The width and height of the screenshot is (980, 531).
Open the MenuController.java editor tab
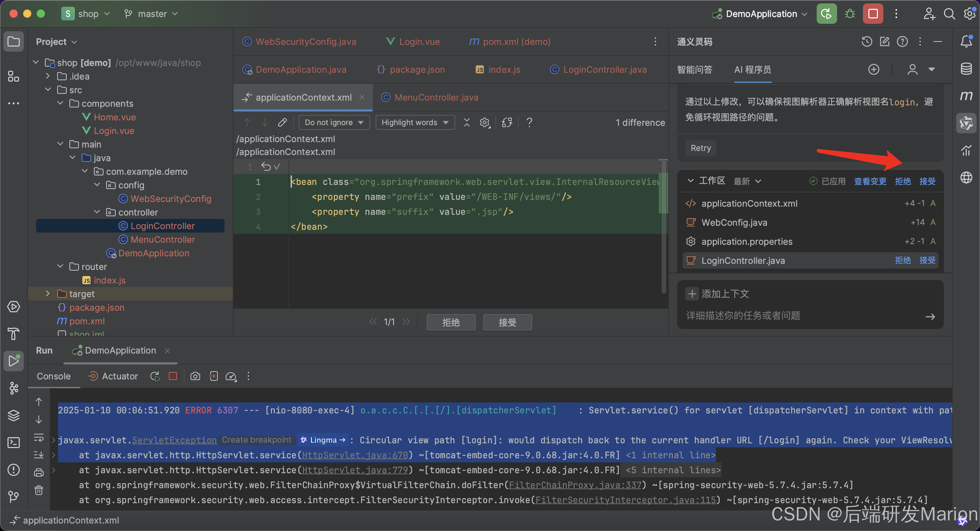[436, 97]
